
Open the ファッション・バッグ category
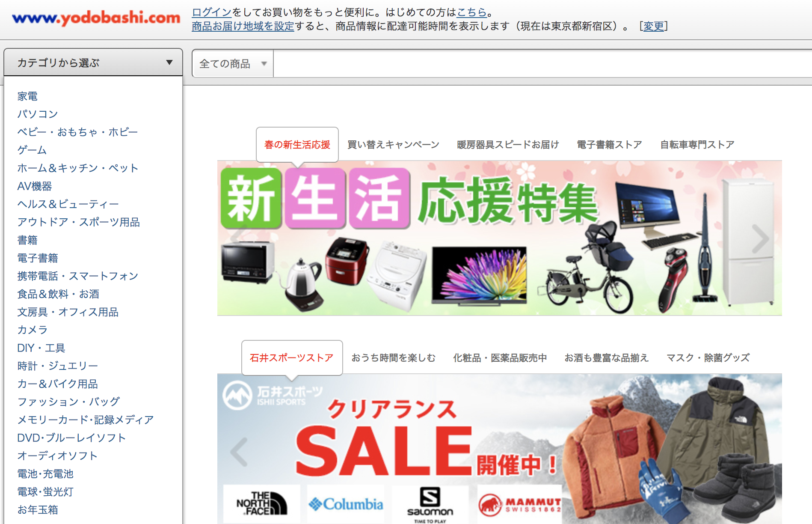point(68,402)
